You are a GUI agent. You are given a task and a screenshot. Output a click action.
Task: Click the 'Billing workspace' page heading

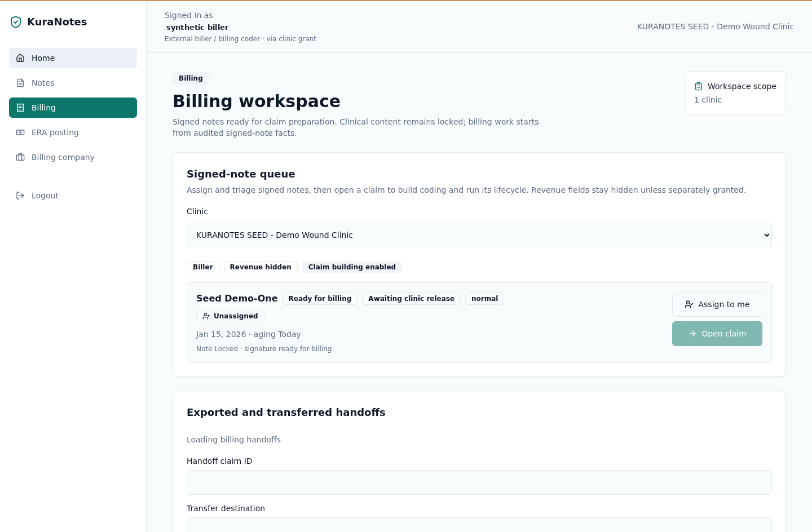pyautogui.click(x=257, y=101)
